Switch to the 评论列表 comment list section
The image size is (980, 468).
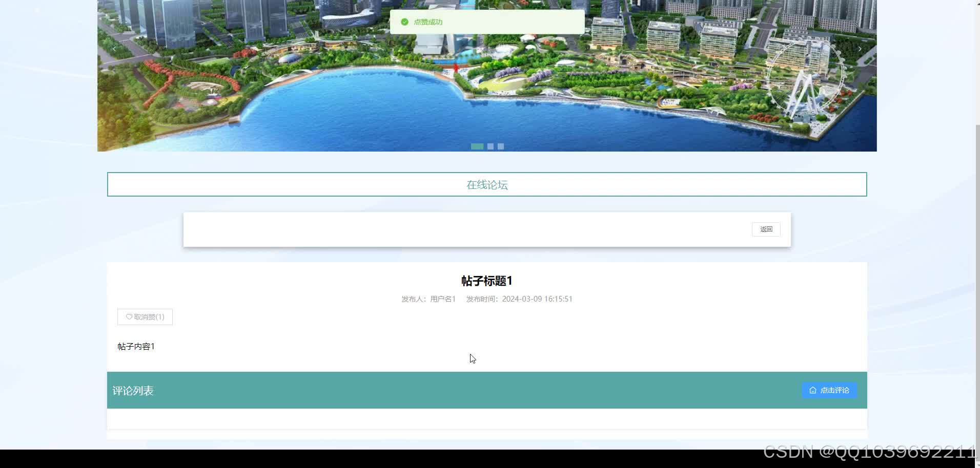point(133,390)
